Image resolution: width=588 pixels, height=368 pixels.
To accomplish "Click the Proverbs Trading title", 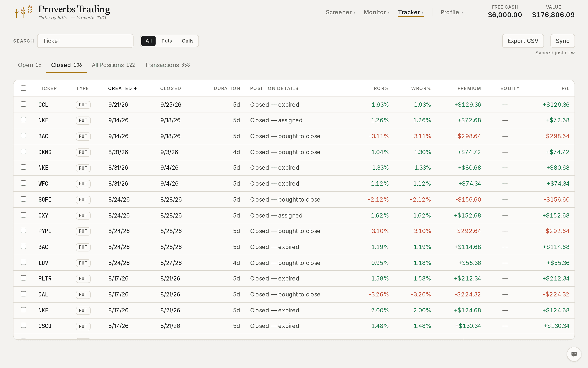I will coord(74,9).
